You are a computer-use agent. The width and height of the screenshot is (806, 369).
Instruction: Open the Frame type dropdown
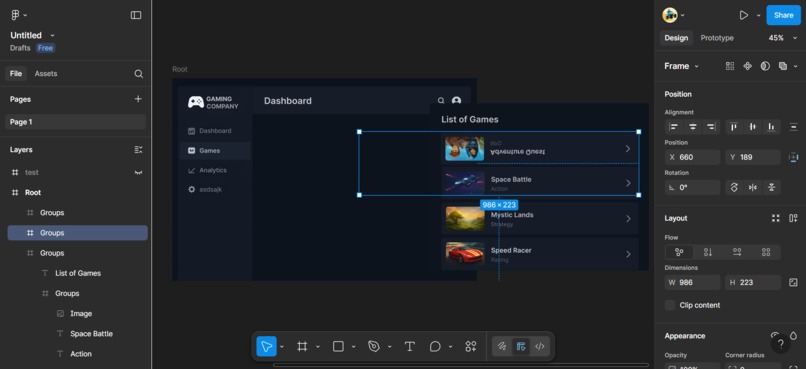coord(682,66)
